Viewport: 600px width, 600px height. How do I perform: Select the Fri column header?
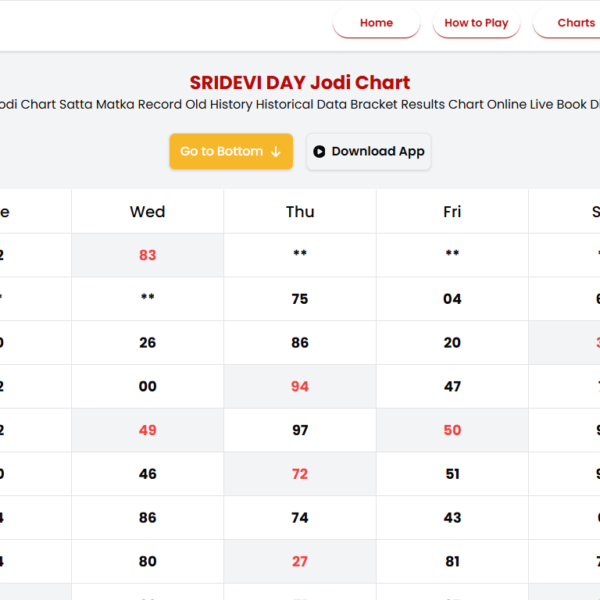(x=452, y=211)
